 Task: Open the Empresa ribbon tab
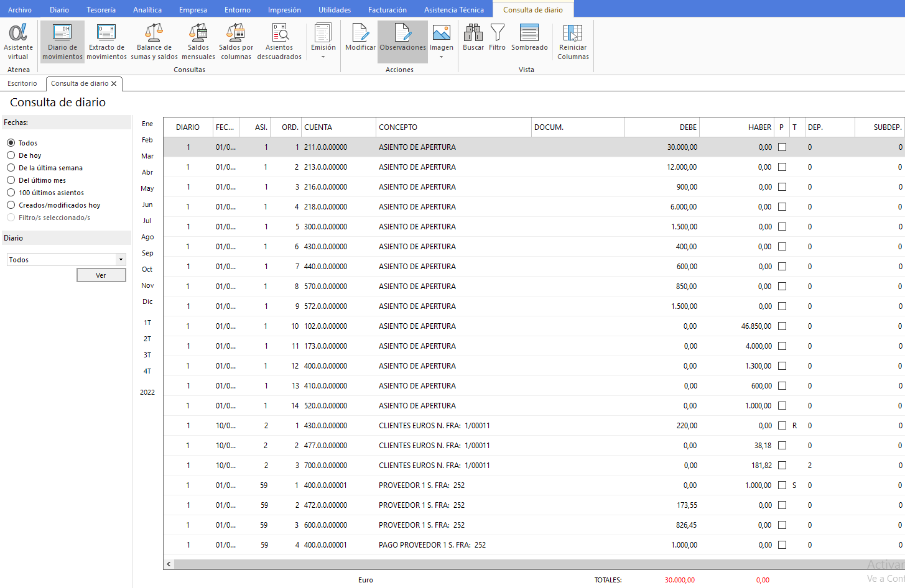tap(193, 10)
